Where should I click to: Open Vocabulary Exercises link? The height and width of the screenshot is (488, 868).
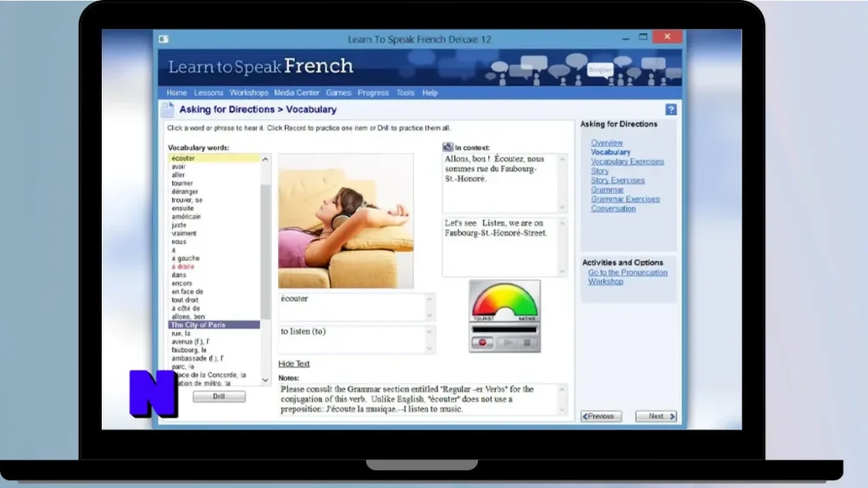click(626, 162)
